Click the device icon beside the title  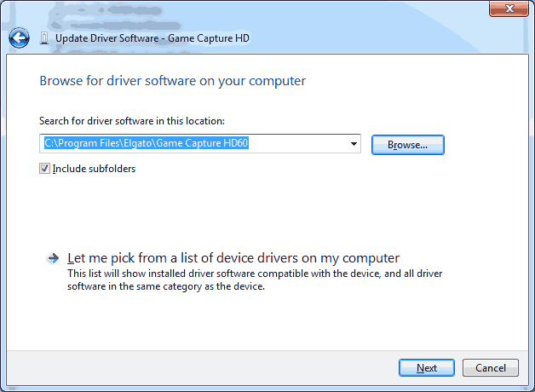pos(44,38)
